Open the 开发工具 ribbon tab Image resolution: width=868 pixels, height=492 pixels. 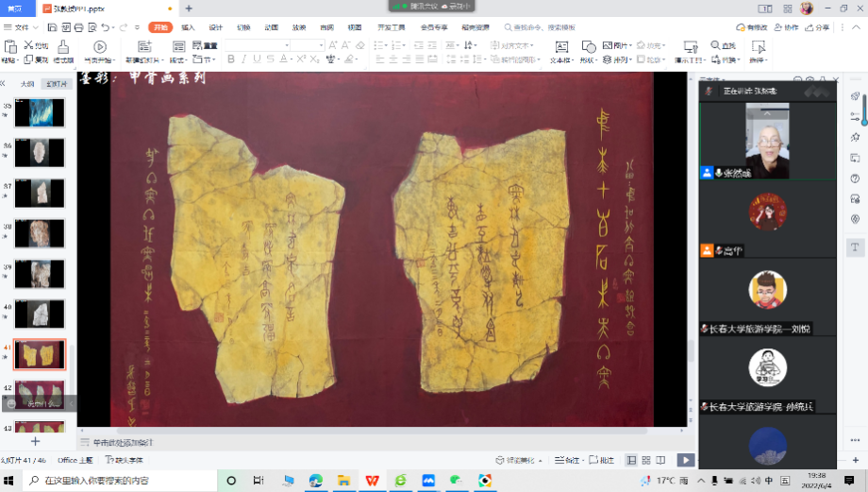392,27
